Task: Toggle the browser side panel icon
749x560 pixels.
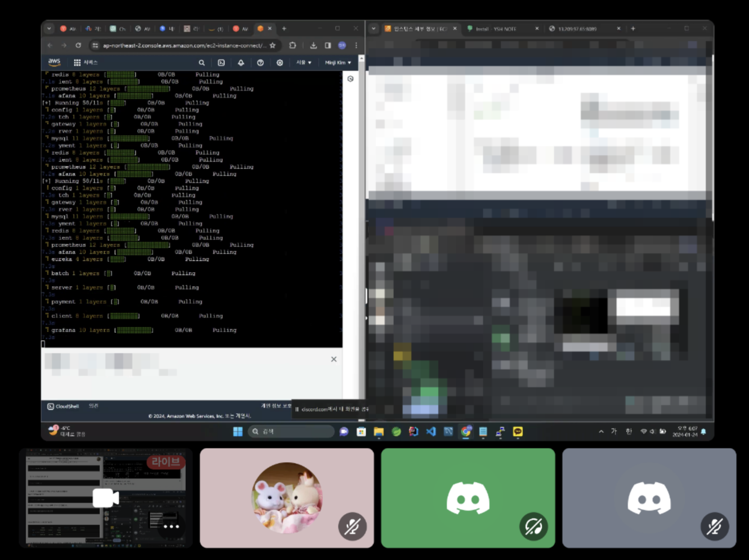Action: point(328,45)
